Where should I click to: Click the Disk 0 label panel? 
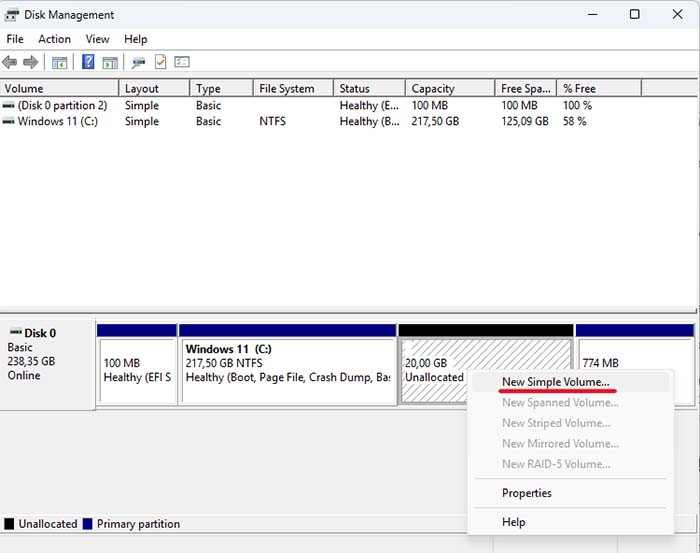pyautogui.click(x=47, y=355)
